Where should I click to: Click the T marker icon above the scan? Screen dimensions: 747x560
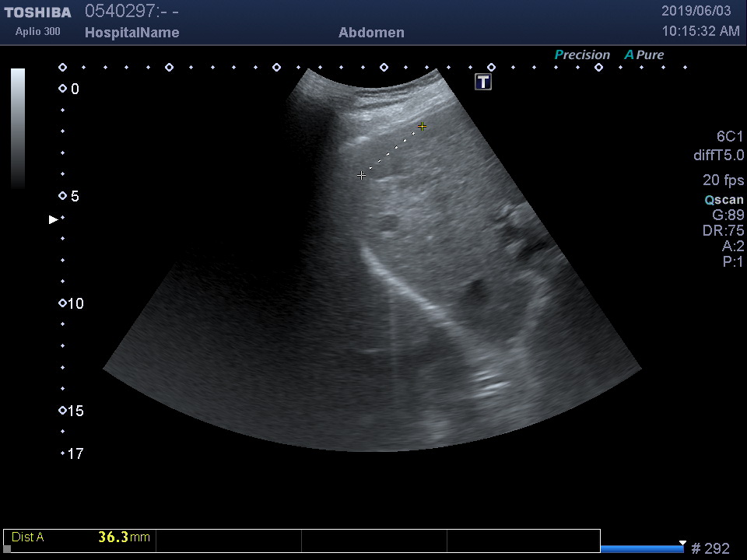tap(483, 82)
